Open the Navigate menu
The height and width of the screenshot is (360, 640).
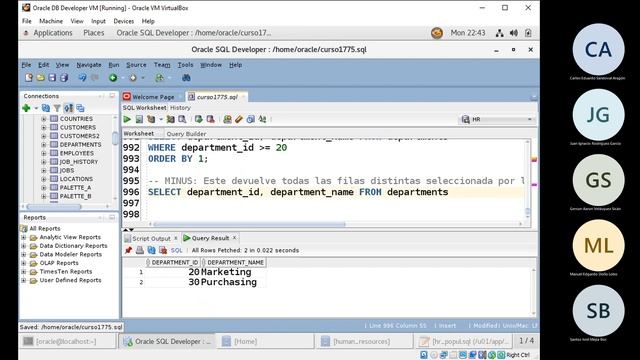(89, 65)
